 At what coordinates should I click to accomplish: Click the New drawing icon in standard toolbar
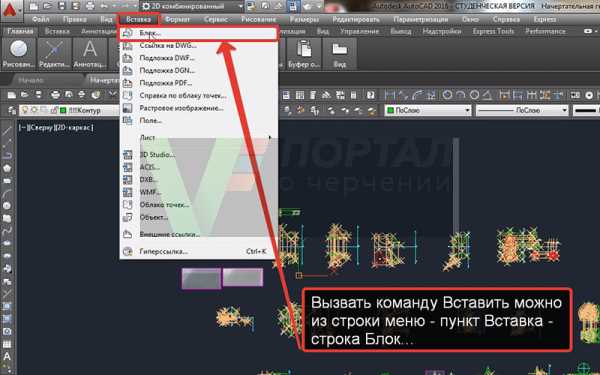[11, 95]
